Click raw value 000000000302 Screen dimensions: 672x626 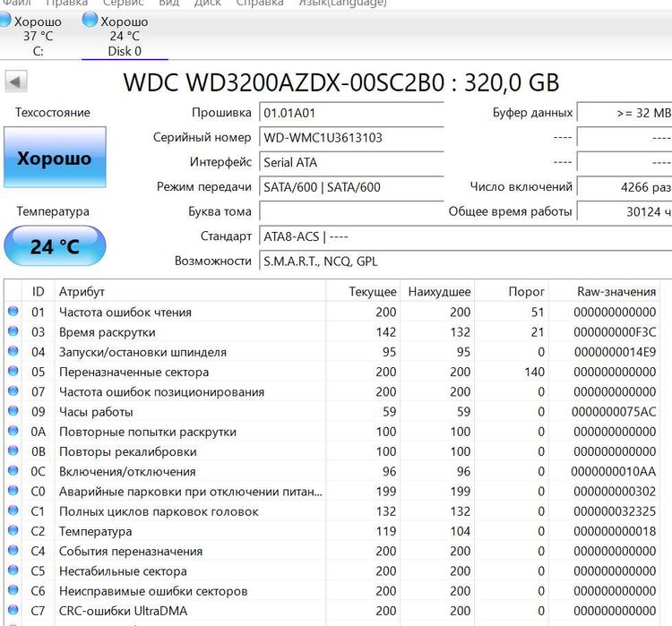615,492
